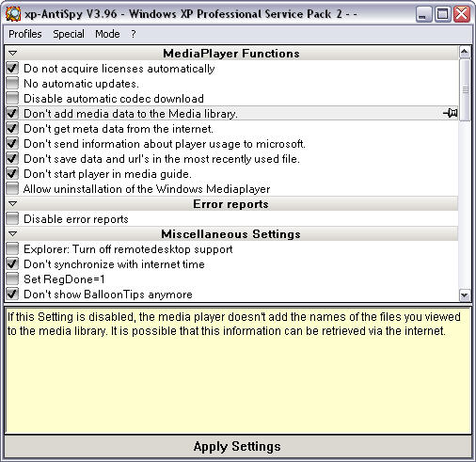This screenshot has height=462, width=476.
Task: Uncheck 'Don't add media data to the Media library'
Action: [x=12, y=113]
